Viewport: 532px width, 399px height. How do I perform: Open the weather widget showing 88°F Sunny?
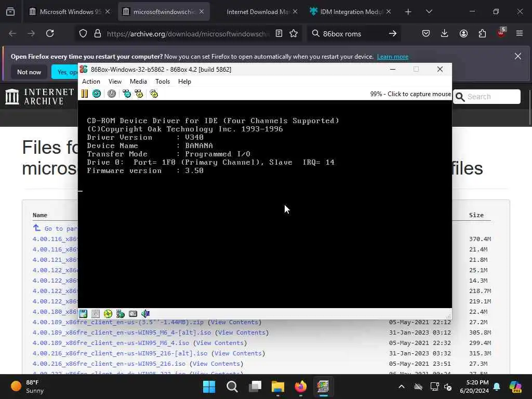(x=27, y=387)
